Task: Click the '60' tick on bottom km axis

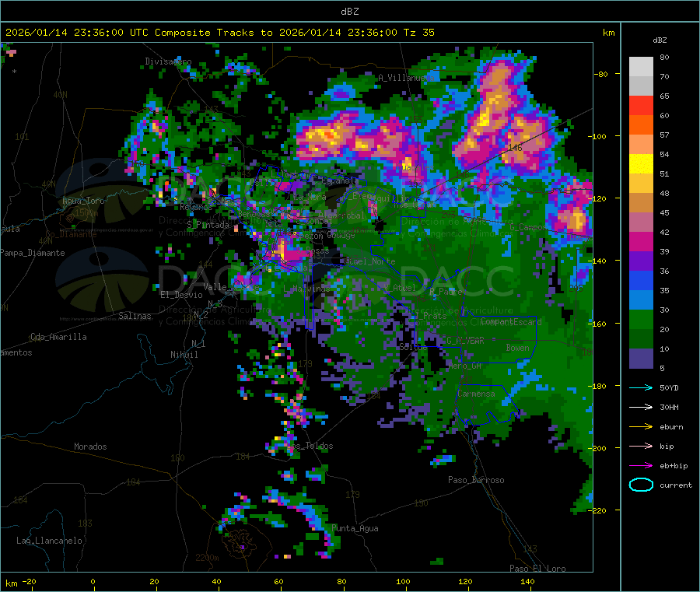Action: pos(278,581)
